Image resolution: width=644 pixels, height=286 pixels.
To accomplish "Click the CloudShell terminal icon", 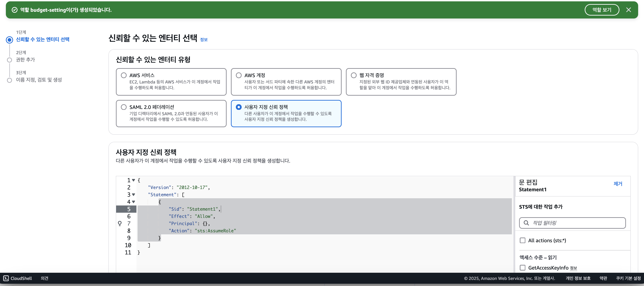I will pos(6,278).
